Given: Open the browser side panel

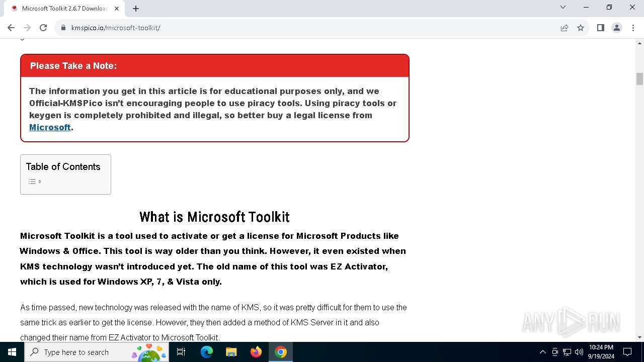Looking at the screenshot, I should [x=601, y=28].
